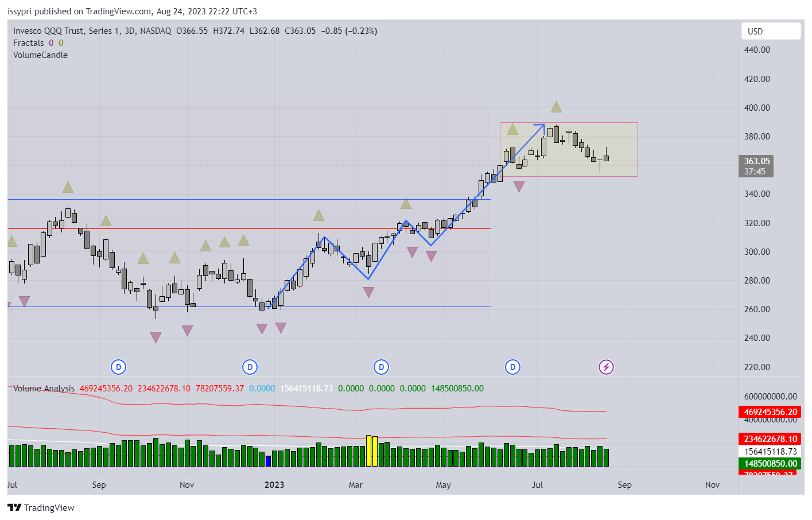
Task: Click the 400.00 price axis label
Action: pyautogui.click(x=757, y=107)
